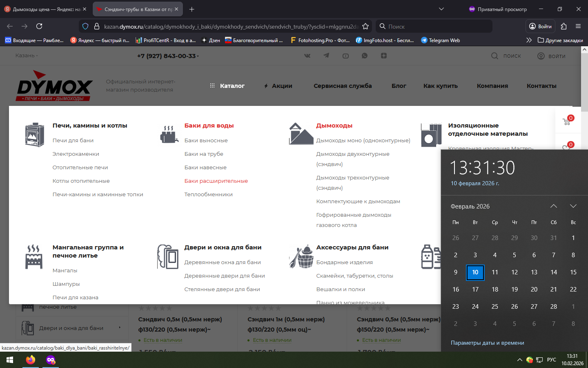Click the VK social network icon
Screen dimensions: 588x368
(307, 56)
